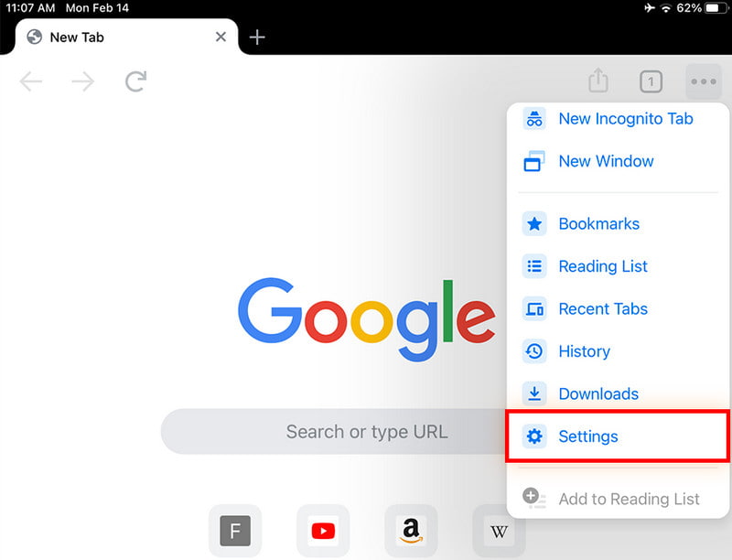The width and height of the screenshot is (732, 560).
Task: Tap the Wi-Fi status icon
Action: point(666,8)
